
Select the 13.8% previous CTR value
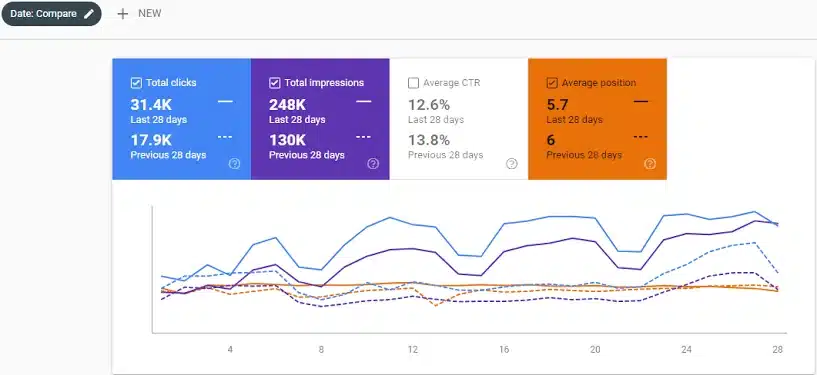[429, 141]
